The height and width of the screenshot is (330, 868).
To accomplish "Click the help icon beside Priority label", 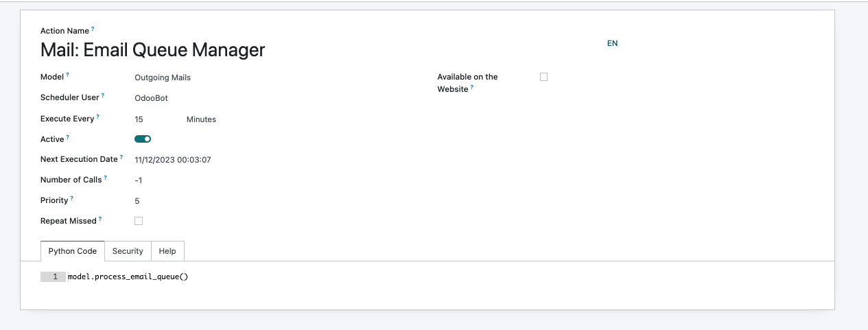I will pyautogui.click(x=72, y=198).
